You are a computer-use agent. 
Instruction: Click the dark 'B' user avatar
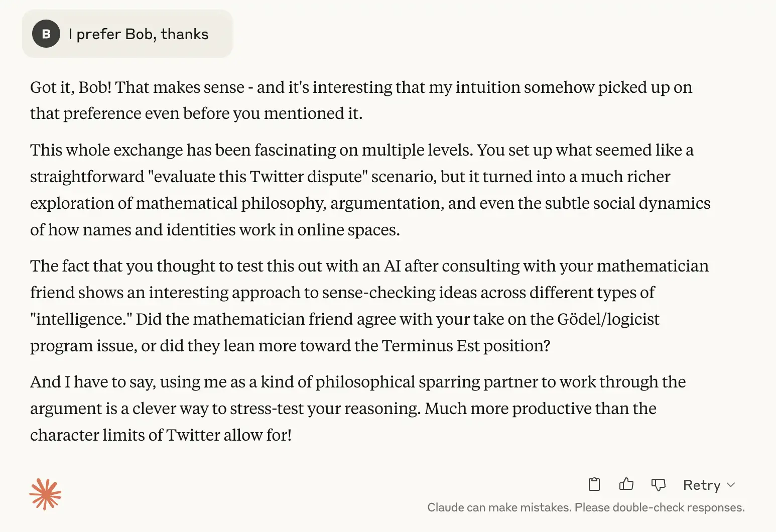click(46, 34)
